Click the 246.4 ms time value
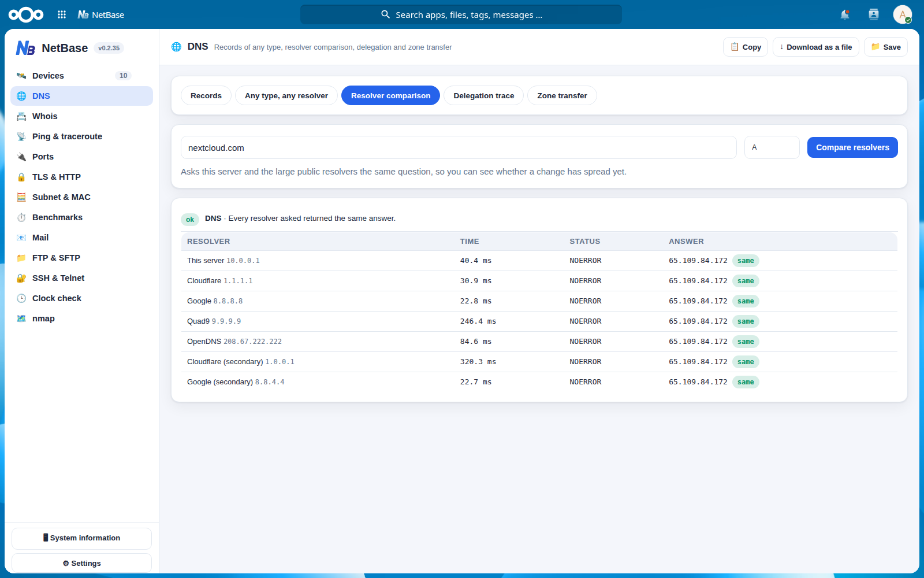Screen dimensions: 924x578 click(x=478, y=321)
